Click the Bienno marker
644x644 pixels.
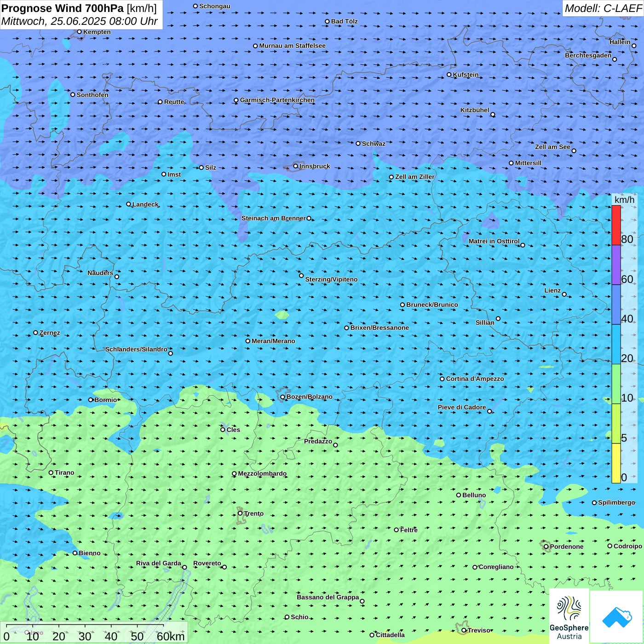tap(75, 553)
